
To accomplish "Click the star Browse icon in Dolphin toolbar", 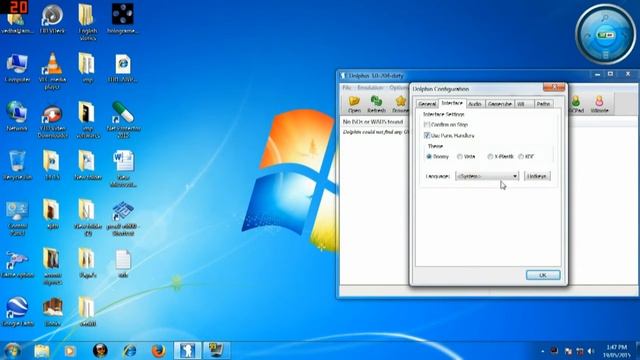I will [400, 104].
